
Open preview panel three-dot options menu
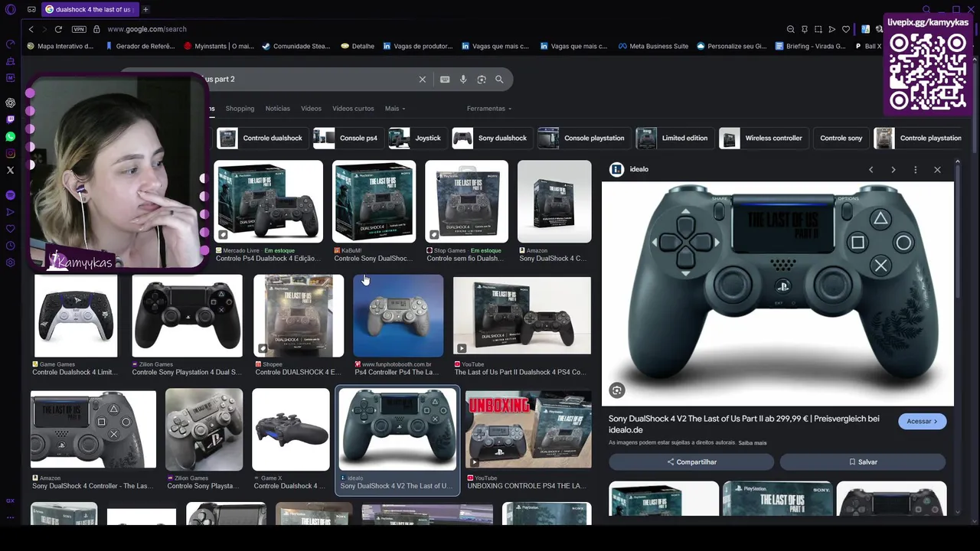[x=915, y=169]
